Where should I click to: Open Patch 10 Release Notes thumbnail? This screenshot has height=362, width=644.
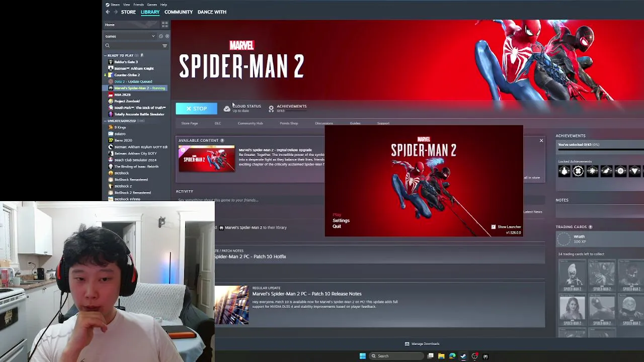pos(231,305)
